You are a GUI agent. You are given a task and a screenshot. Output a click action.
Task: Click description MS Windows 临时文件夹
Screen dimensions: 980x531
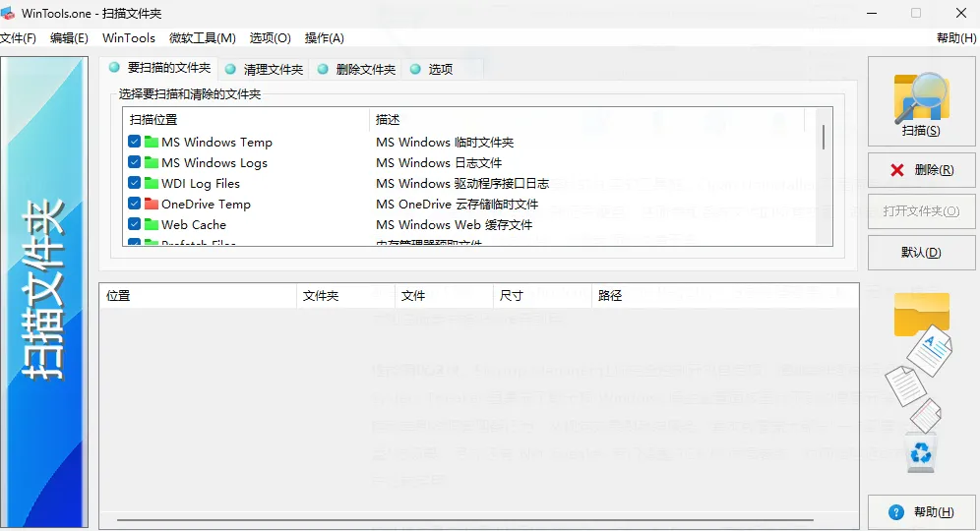point(445,143)
